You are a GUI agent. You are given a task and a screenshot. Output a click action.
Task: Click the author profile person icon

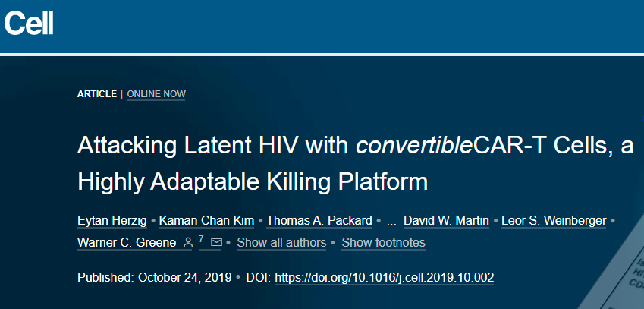(187, 242)
